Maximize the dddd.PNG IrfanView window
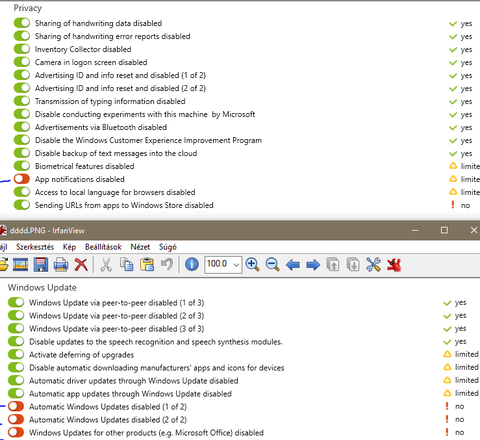 pos(444,230)
